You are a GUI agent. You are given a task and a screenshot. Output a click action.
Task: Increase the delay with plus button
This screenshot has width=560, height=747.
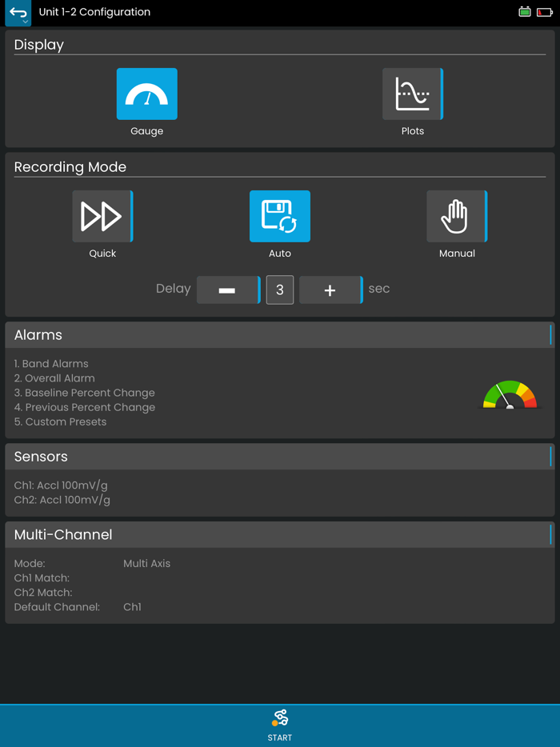tap(330, 290)
